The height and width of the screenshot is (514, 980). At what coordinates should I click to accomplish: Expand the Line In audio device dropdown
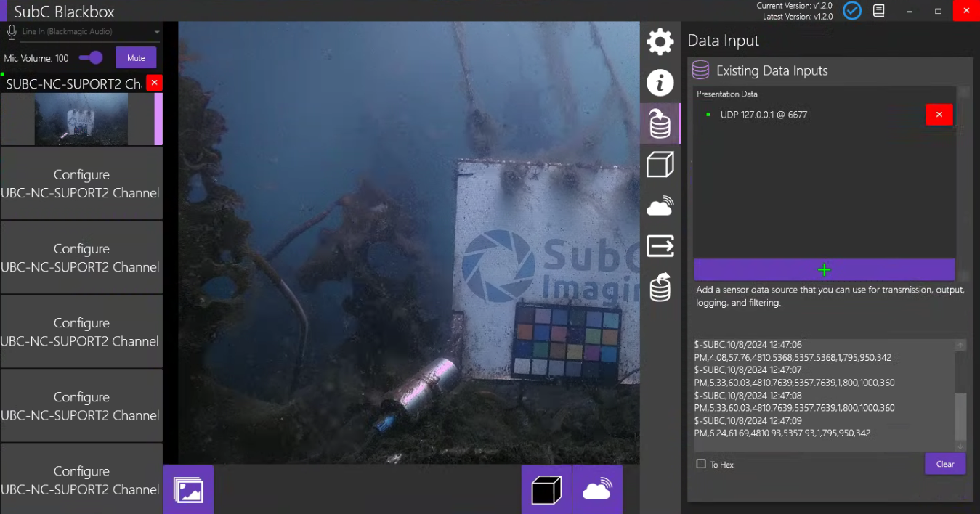157,33
